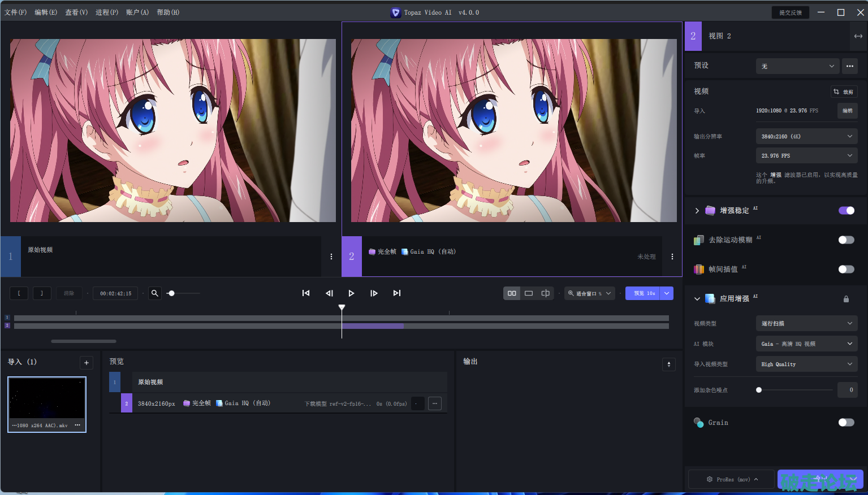868x495 pixels.
Task: Open the 文件(F) menu
Action: (15, 12)
